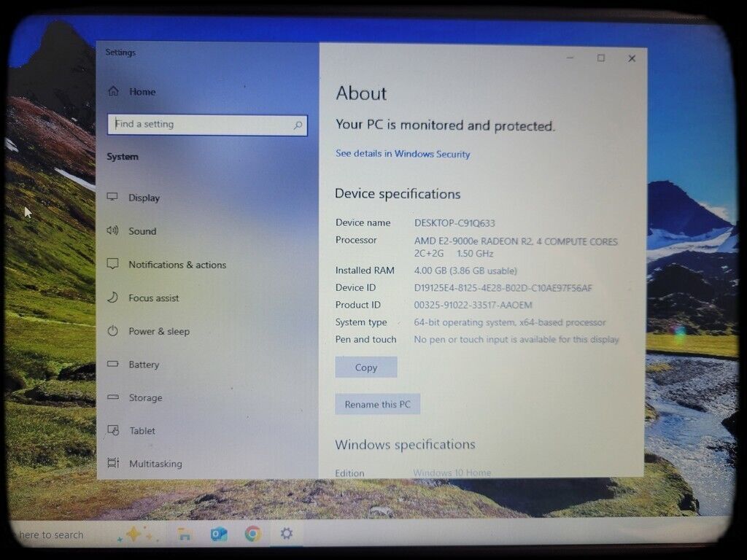The height and width of the screenshot is (560, 747).
Task: Launch Google Chrome from taskbar
Action: (252, 534)
